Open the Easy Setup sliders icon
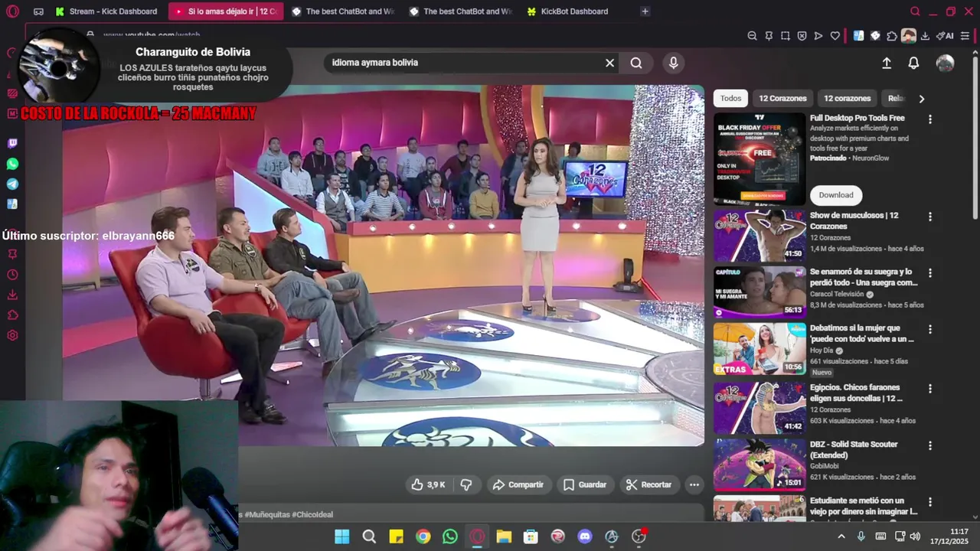 [965, 36]
